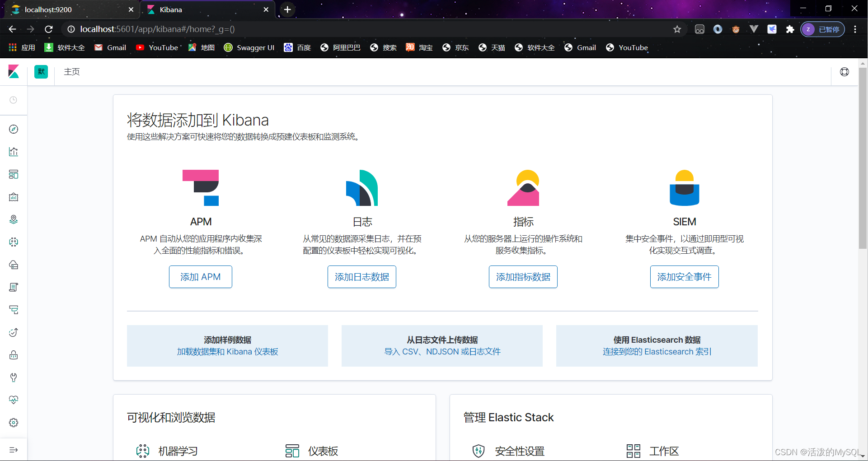This screenshot has width=868, height=461.
Task: Click the browser reload button
Action: coord(49,29)
